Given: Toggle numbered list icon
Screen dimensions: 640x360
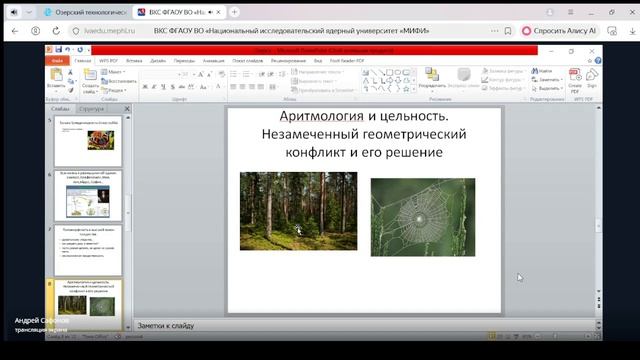Looking at the screenshot, I should (x=247, y=74).
